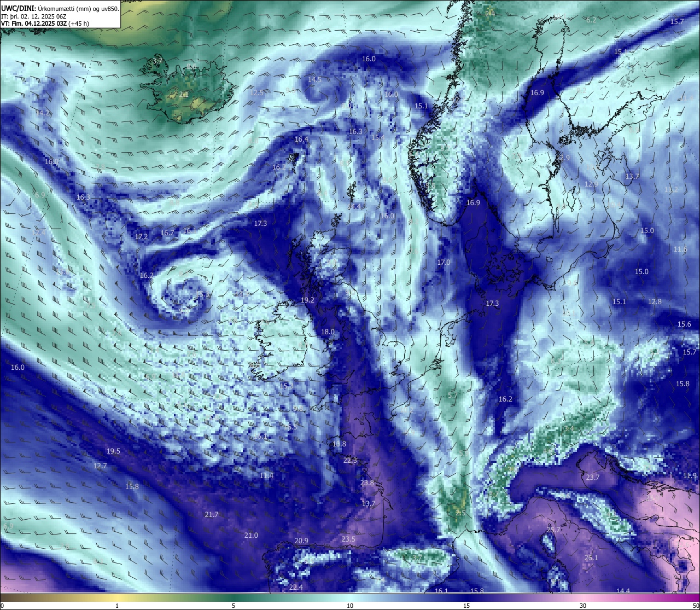Click the 10.8 value near Brittany
Screen dimensions: 700x610
(x=340, y=444)
